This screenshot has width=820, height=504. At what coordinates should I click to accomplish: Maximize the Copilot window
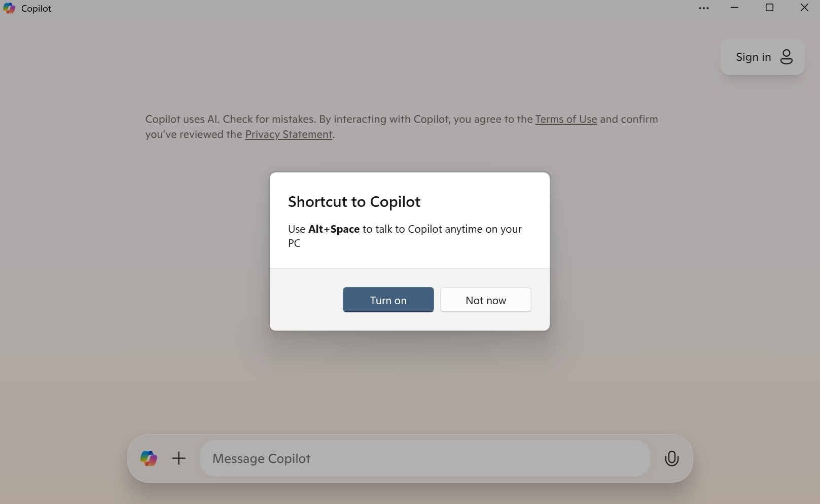[x=769, y=8]
